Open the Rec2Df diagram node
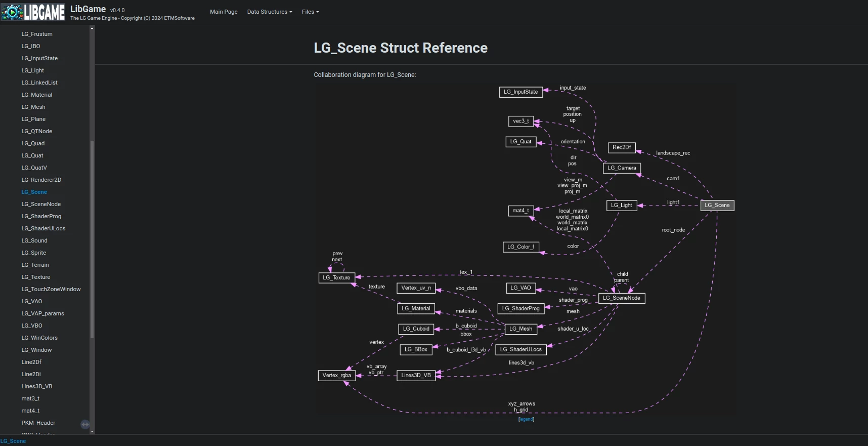This screenshot has width=868, height=446. (x=622, y=147)
